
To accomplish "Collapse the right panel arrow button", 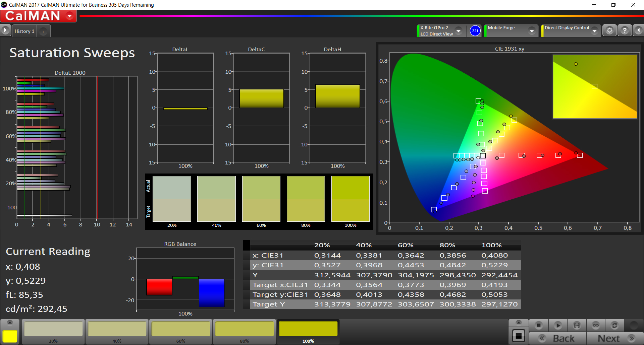I will pyautogui.click(x=638, y=31).
